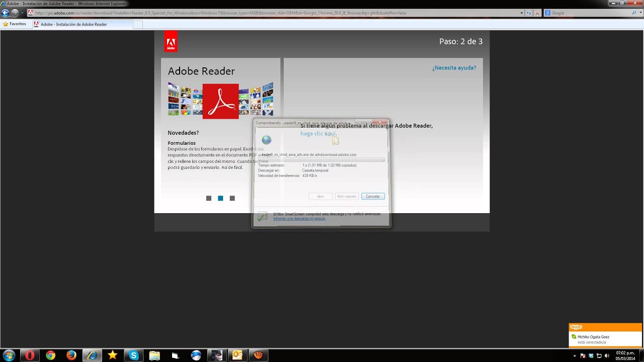This screenshot has height=362, width=644.
Task: Click the greyed Abrir button in download dialog
Action: [x=320, y=196]
